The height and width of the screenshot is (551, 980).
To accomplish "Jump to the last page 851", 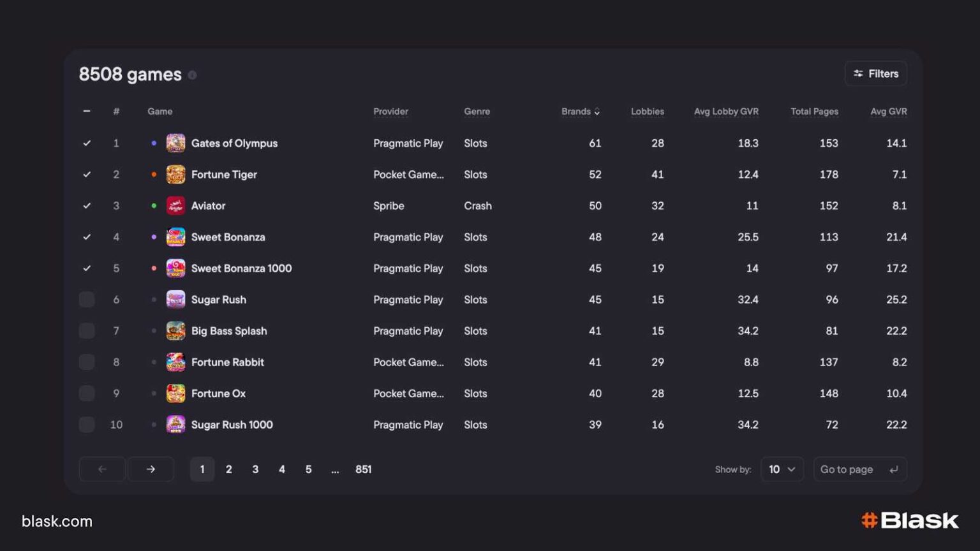I will [x=363, y=469].
